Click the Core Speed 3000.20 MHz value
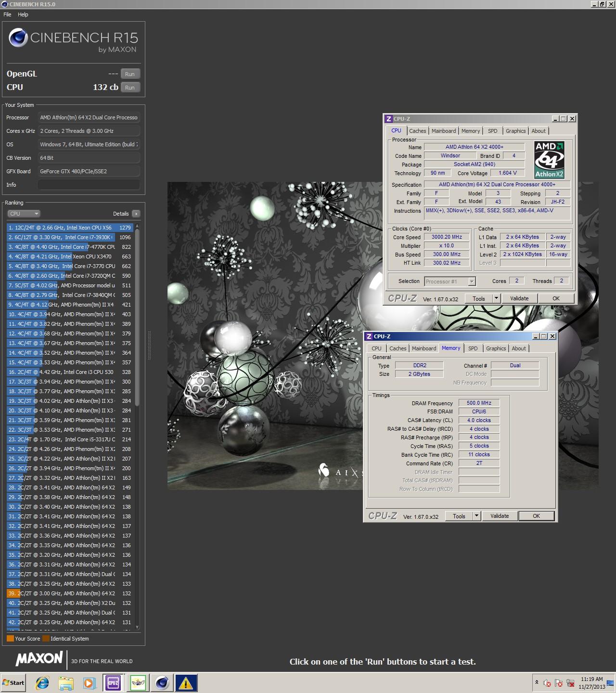The image size is (616, 693). [447, 237]
